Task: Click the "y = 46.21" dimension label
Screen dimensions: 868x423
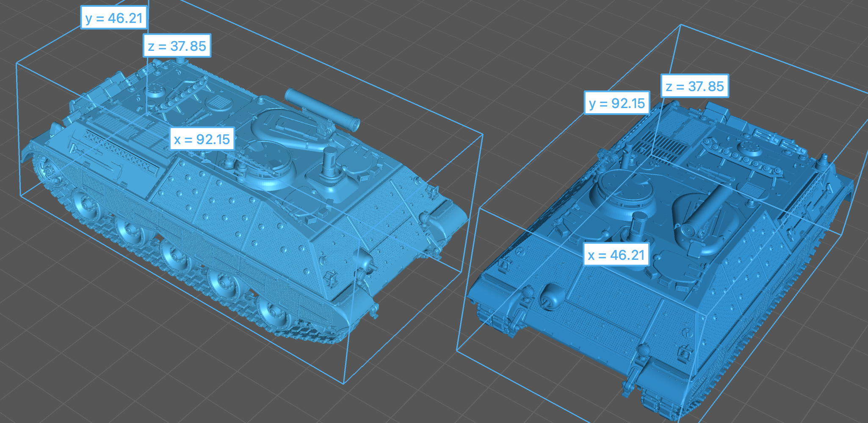Action: point(114,18)
